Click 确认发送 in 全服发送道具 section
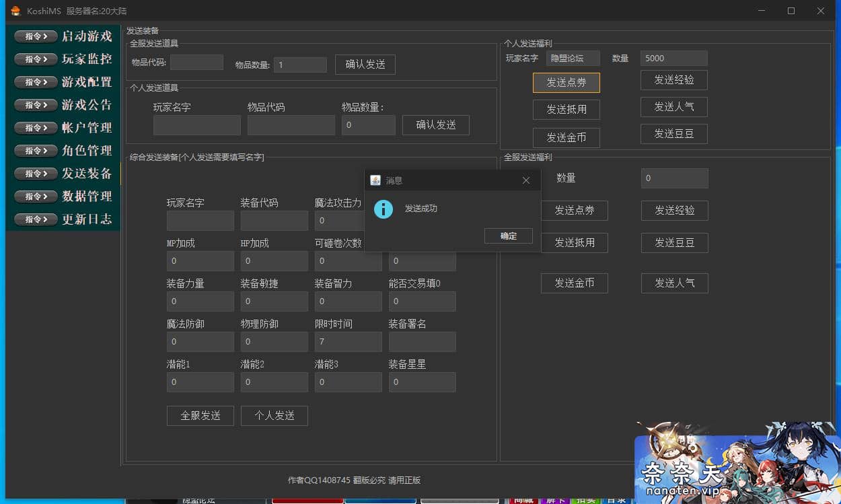 click(365, 65)
